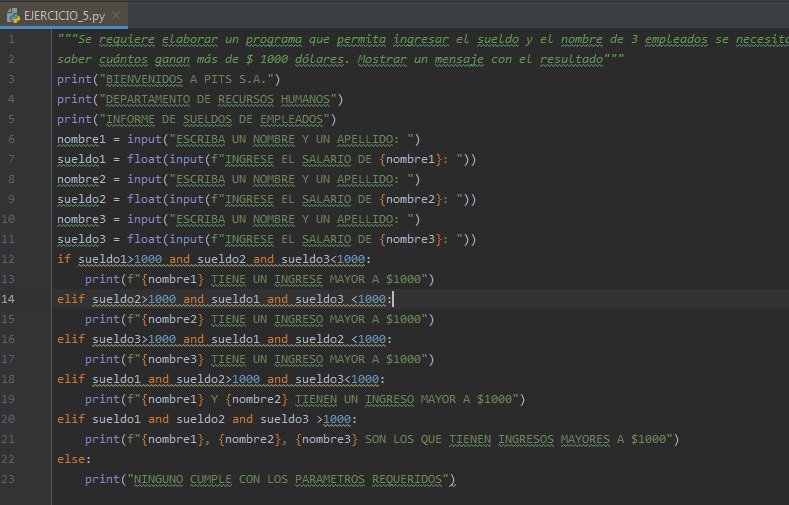This screenshot has width=789, height=505.
Task: Click line number 23 in gutter
Action: [x=8, y=479]
